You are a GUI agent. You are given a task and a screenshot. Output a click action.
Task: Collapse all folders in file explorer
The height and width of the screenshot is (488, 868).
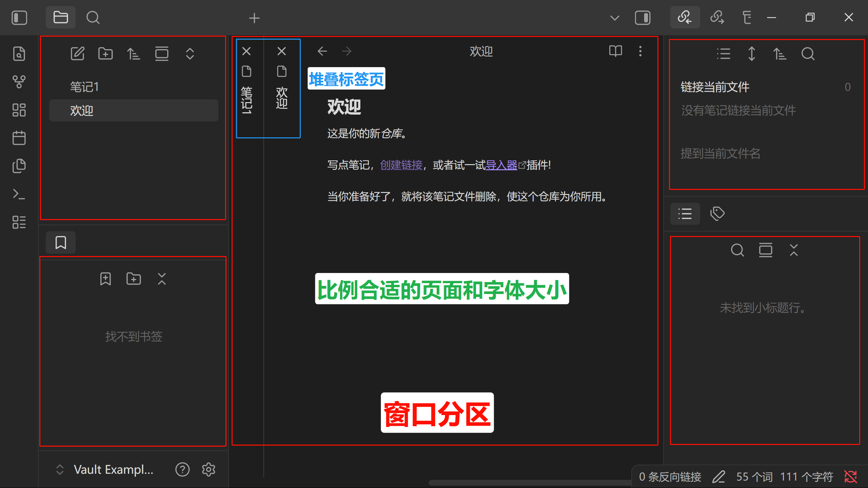[x=190, y=54]
